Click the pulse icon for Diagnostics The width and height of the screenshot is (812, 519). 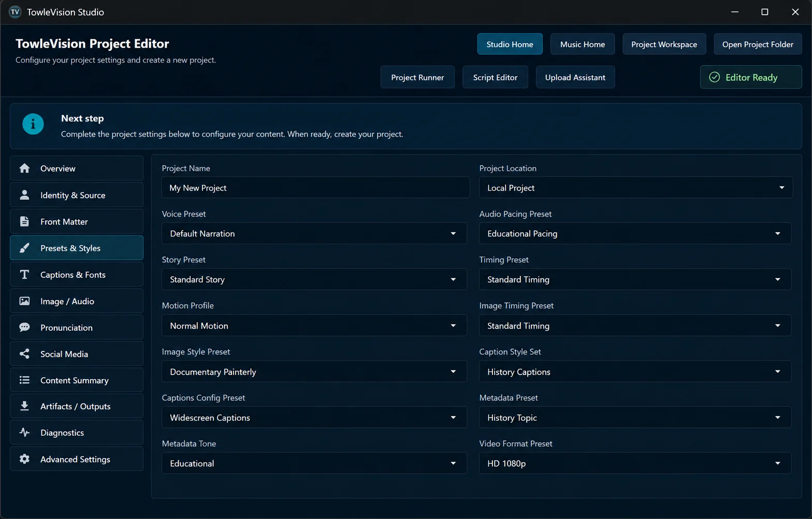24,432
